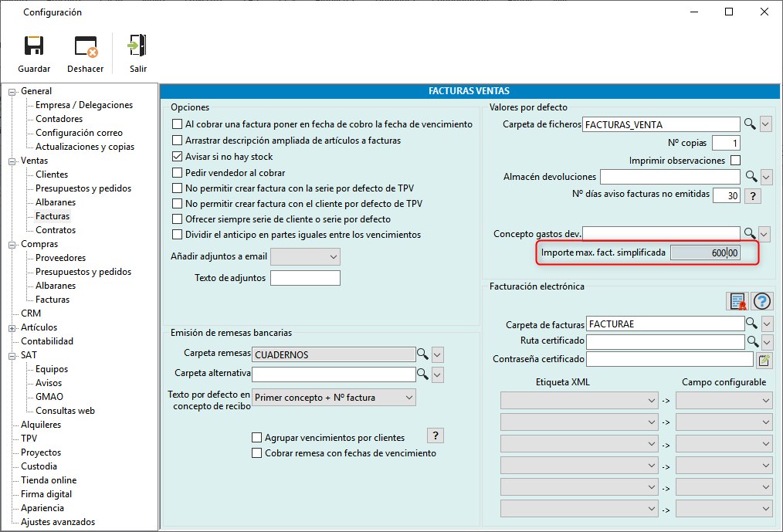Select Contratos under Ventas
Viewport: 783px width, 532px height.
tap(56, 230)
